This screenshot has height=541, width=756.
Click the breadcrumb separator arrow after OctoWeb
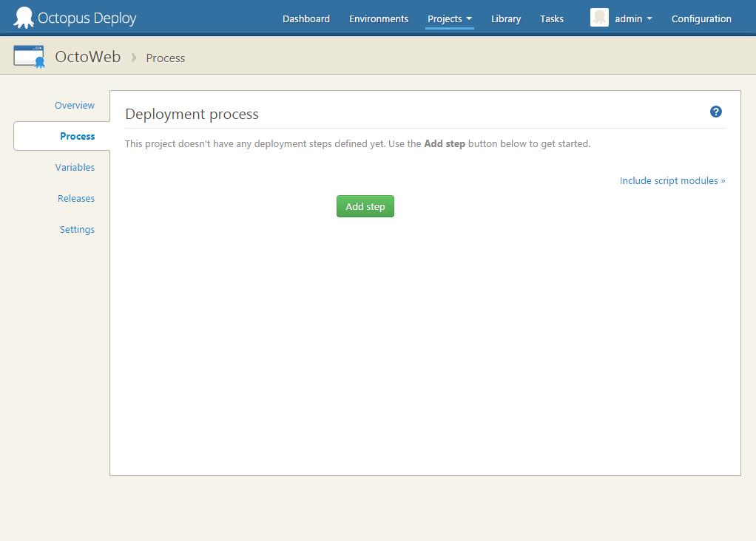coord(133,58)
